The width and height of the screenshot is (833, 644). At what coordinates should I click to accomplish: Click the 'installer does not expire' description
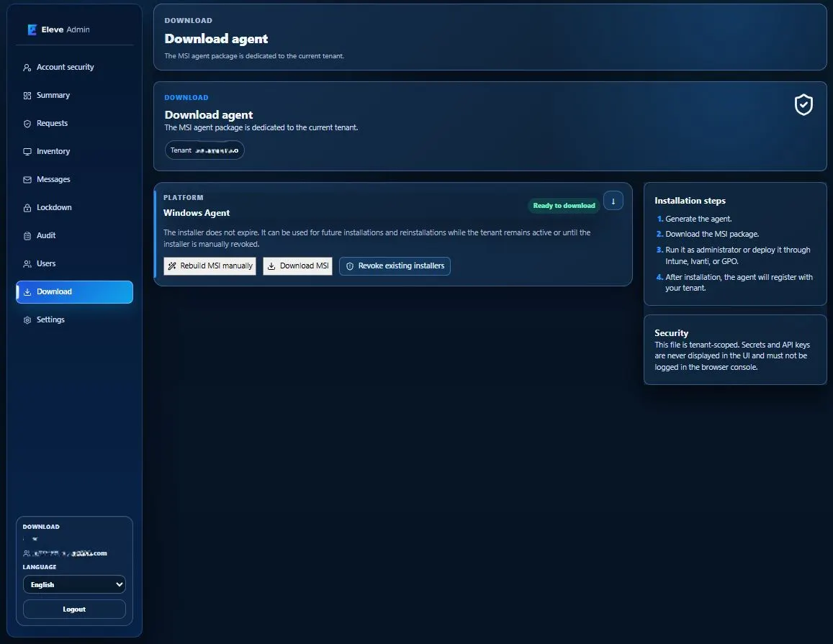(377, 238)
